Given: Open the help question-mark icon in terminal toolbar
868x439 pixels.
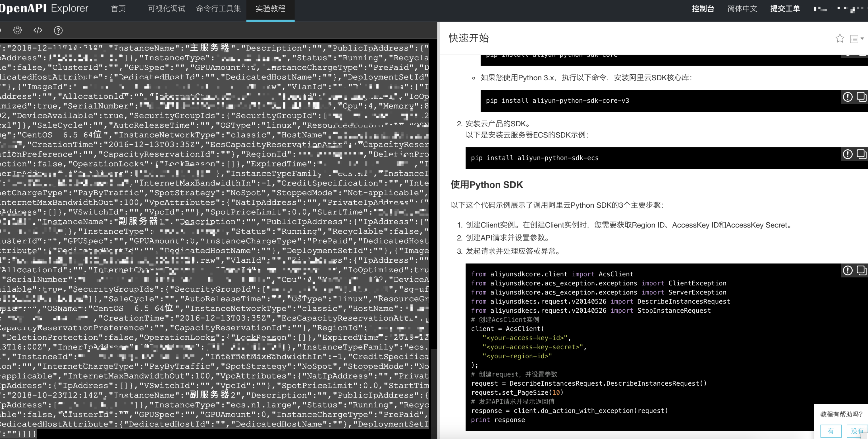Looking at the screenshot, I should (x=58, y=31).
